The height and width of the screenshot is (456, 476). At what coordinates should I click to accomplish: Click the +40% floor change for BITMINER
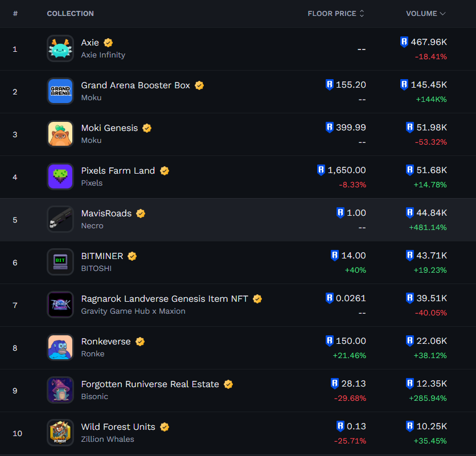click(355, 270)
